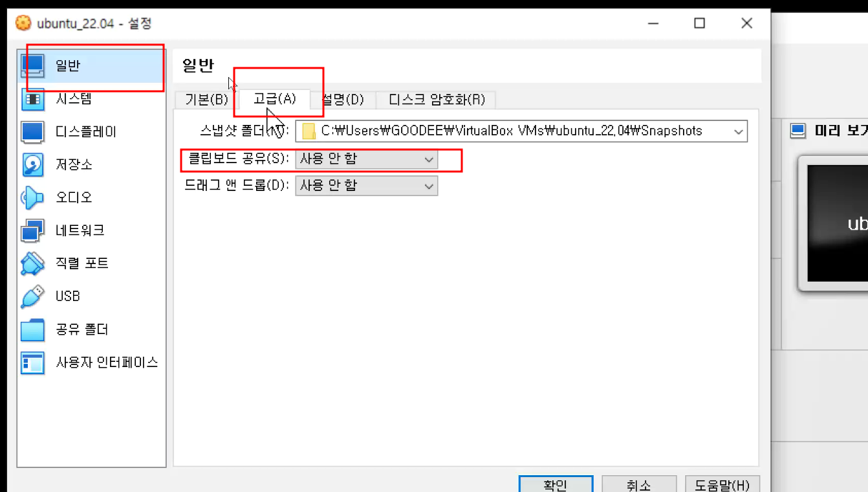The image size is (868, 492).
Task: Open 사용자 인터페이스 settings icon
Action: (x=32, y=363)
